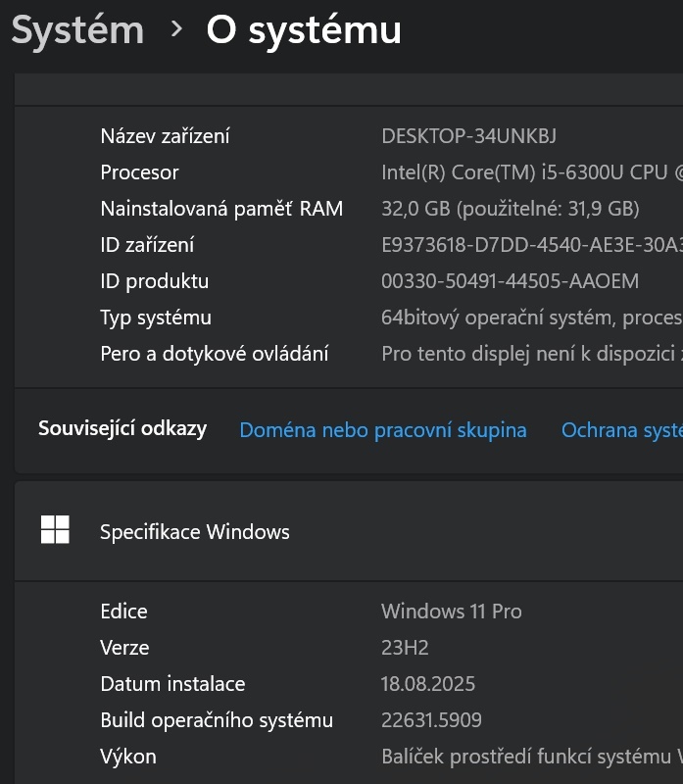Open the Systém breadcrumb item

tap(74, 29)
